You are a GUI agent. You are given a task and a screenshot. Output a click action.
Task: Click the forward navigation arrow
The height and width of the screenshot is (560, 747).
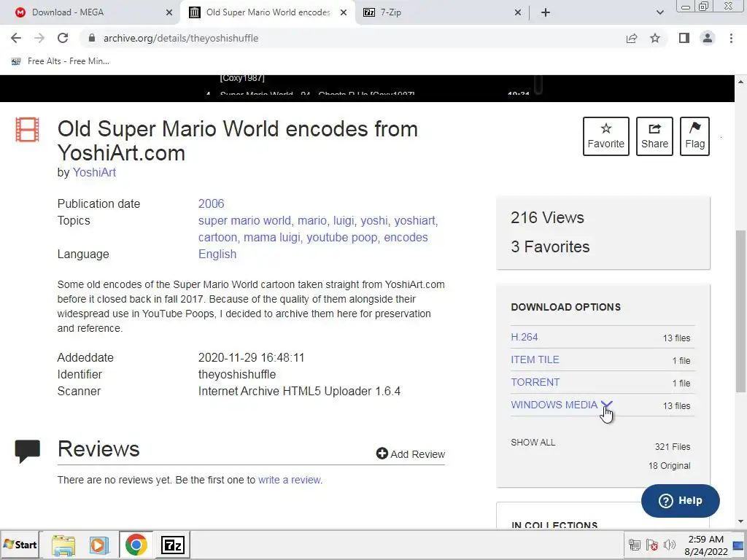tap(39, 38)
